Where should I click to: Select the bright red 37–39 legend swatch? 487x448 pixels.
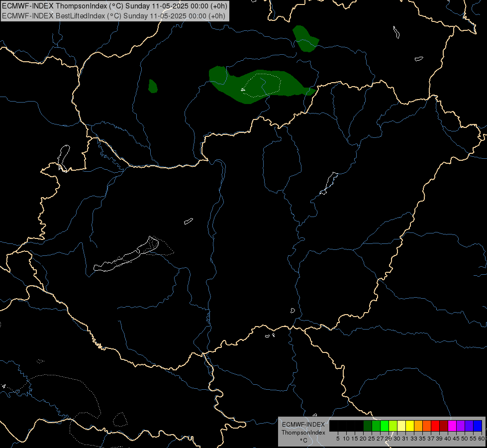[435, 426]
